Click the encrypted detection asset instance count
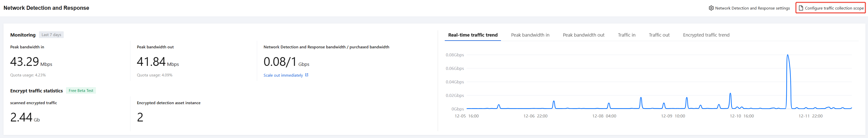 (x=140, y=117)
